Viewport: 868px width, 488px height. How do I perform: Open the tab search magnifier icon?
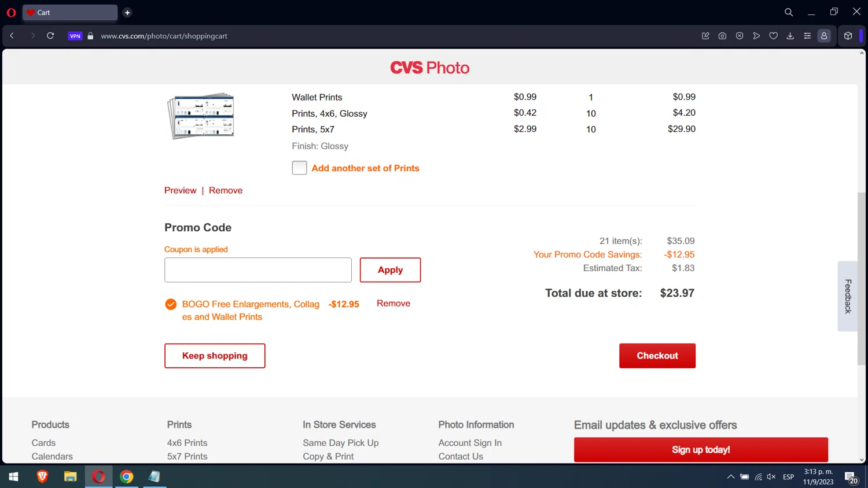click(x=789, y=12)
